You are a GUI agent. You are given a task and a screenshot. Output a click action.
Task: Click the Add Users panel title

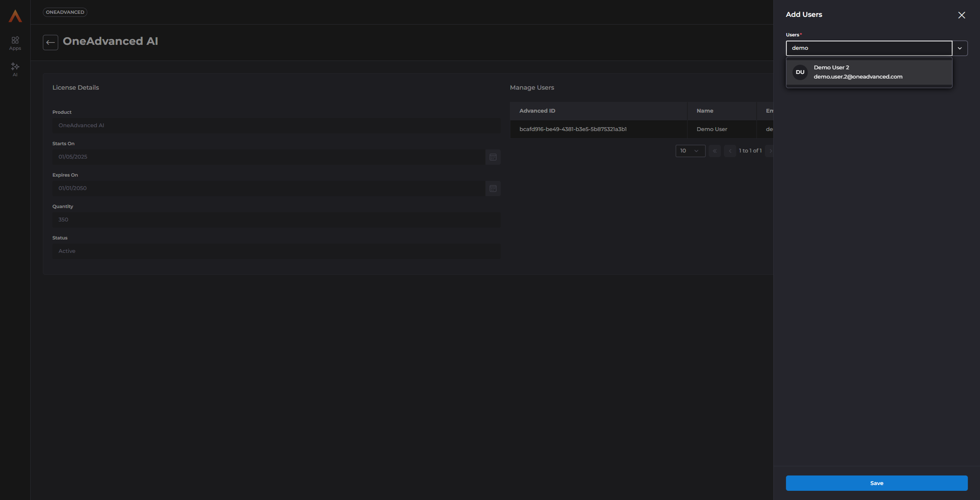pos(804,15)
